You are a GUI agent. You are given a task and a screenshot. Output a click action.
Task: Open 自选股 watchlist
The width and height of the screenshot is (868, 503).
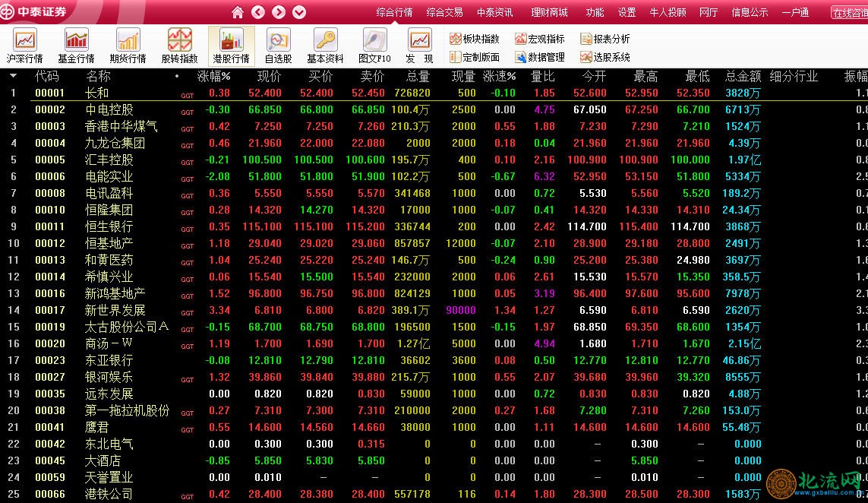click(x=278, y=46)
